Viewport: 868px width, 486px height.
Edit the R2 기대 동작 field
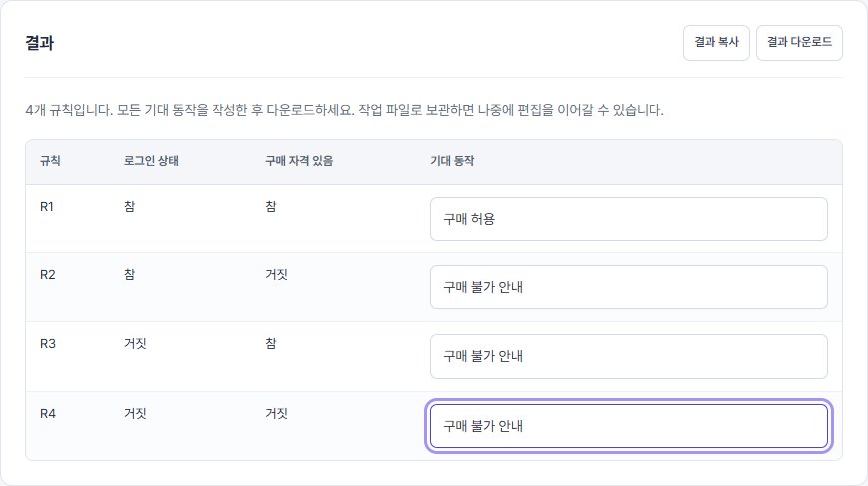coord(629,287)
